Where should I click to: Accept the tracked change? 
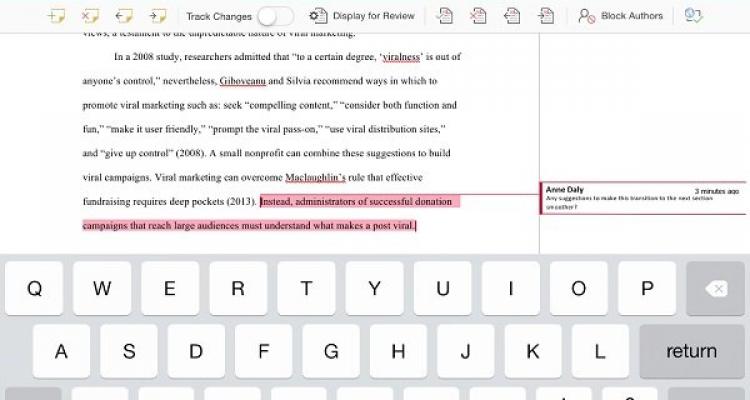click(445, 16)
